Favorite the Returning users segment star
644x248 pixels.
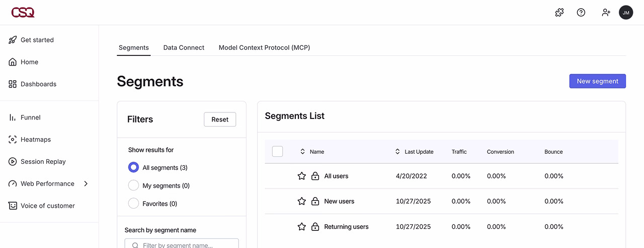tap(302, 227)
